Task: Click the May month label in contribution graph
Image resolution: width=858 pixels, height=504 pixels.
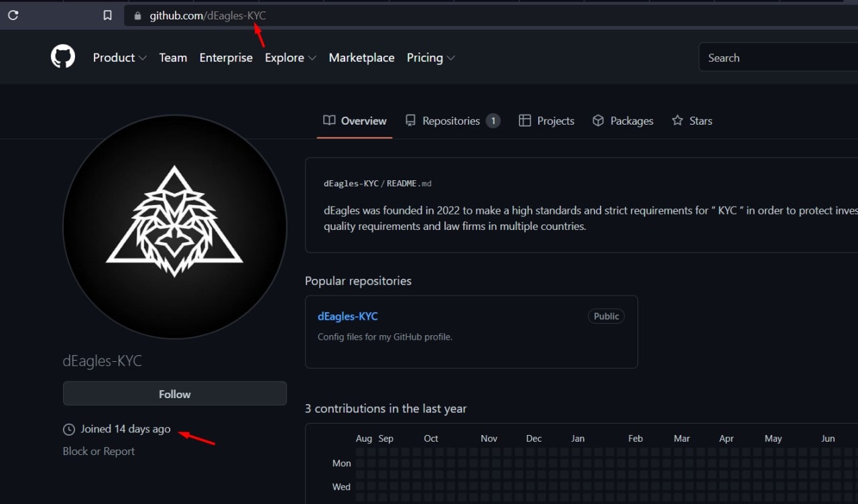Action: pyautogui.click(x=774, y=438)
